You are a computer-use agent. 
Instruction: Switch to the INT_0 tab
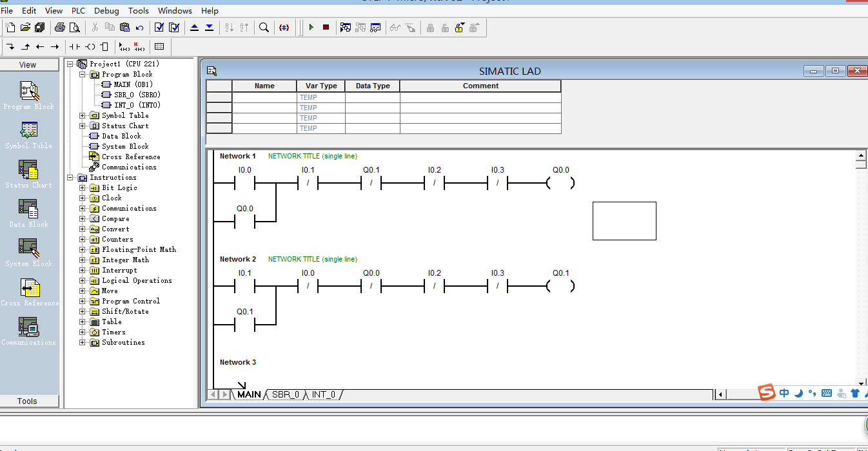324,394
